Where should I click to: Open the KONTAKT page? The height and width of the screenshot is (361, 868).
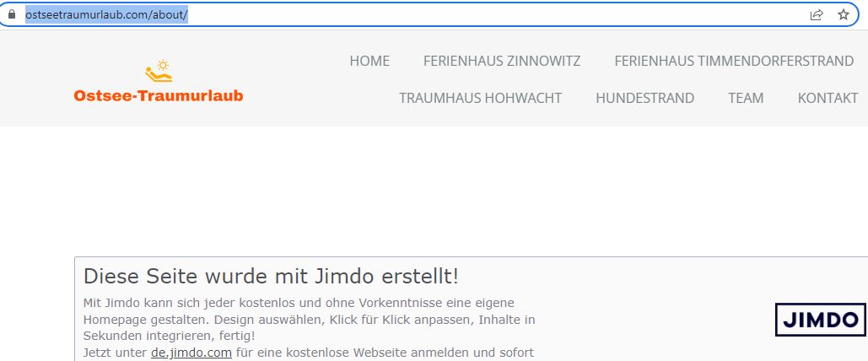click(x=828, y=98)
